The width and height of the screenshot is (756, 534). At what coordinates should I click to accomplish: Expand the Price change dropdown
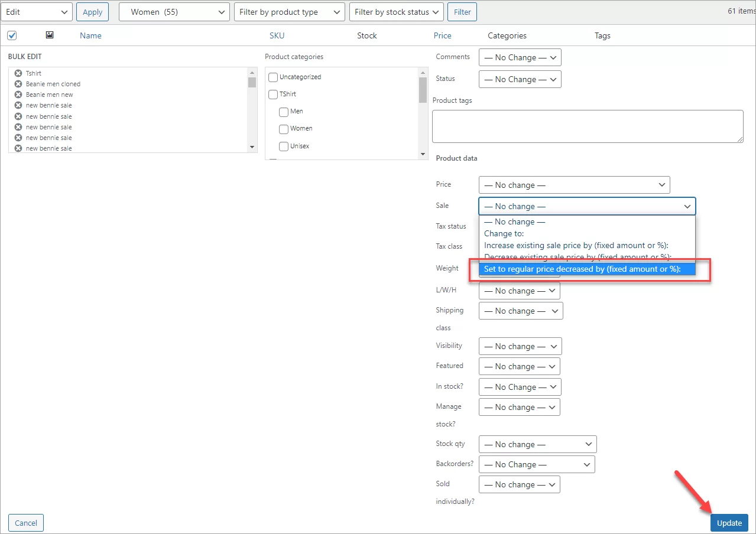coord(574,185)
